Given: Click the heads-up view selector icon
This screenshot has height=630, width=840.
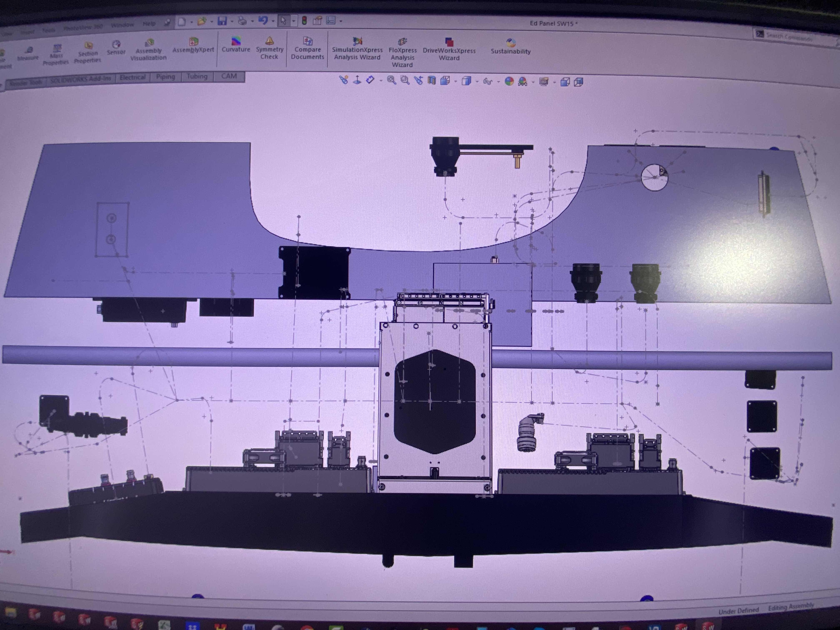Looking at the screenshot, I should (344, 80).
